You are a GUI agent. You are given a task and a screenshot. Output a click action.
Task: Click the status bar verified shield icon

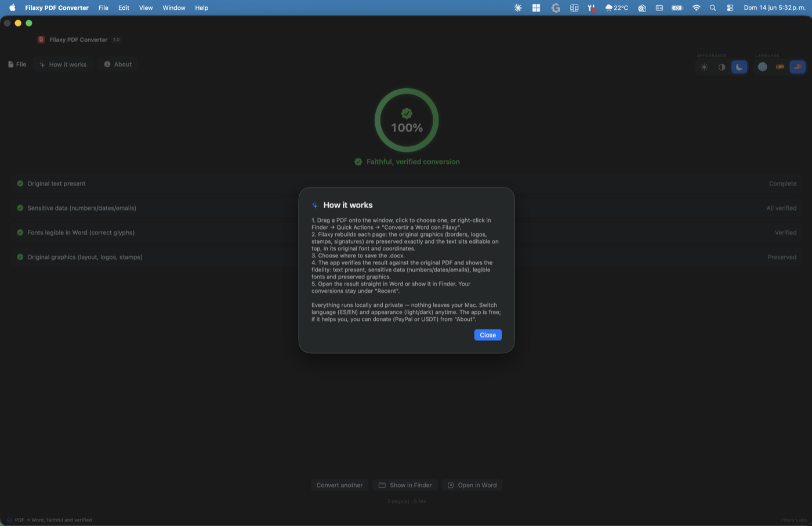[9, 520]
